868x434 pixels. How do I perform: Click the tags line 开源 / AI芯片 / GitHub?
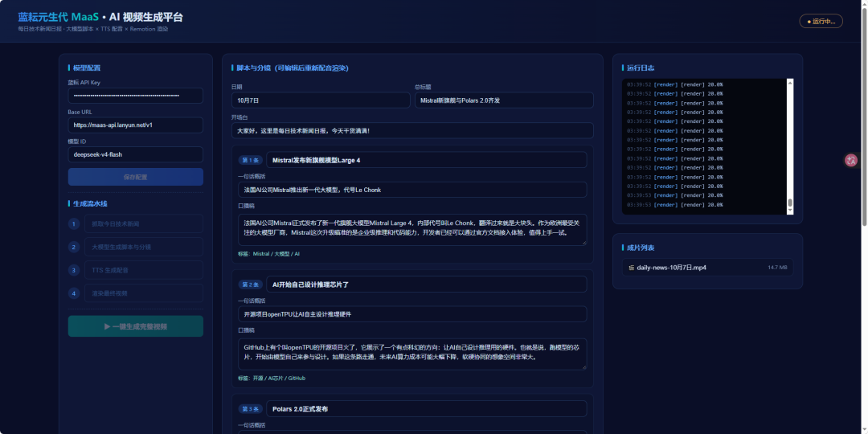coord(272,378)
